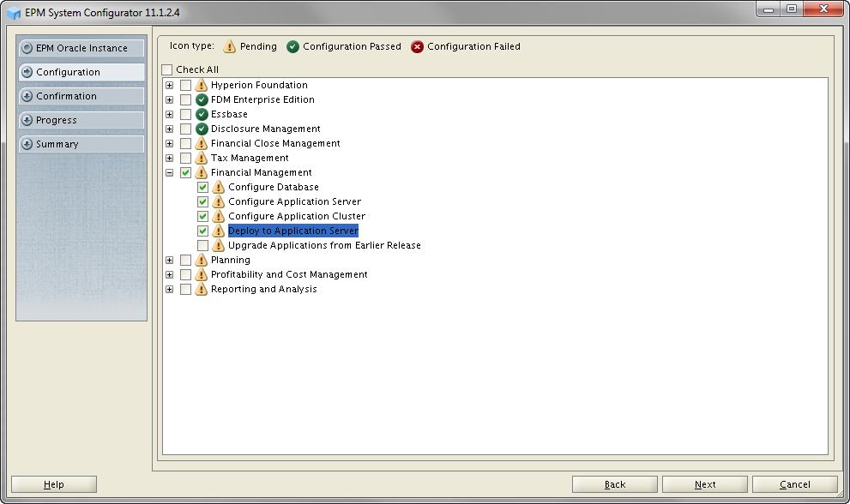850x504 pixels.
Task: Click the EPM Oracle Instance step icon
Action: pos(27,48)
